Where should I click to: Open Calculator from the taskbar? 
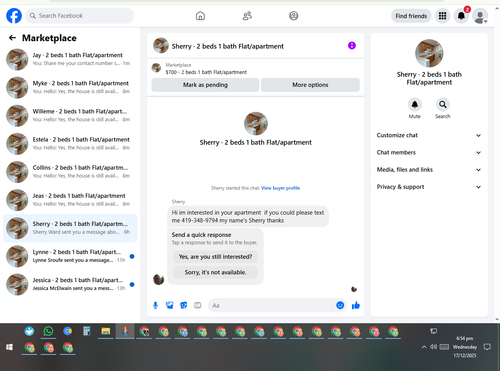pos(87,331)
